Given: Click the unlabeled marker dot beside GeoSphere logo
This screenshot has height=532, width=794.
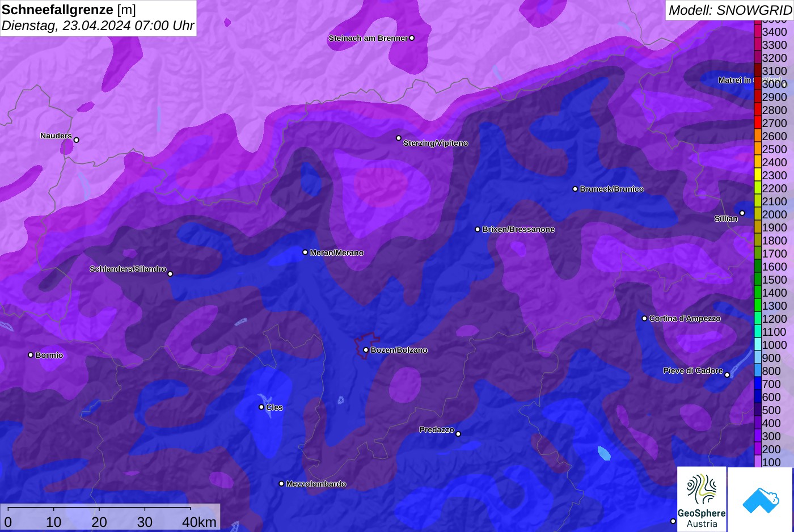Looking at the screenshot, I should click(x=673, y=521).
